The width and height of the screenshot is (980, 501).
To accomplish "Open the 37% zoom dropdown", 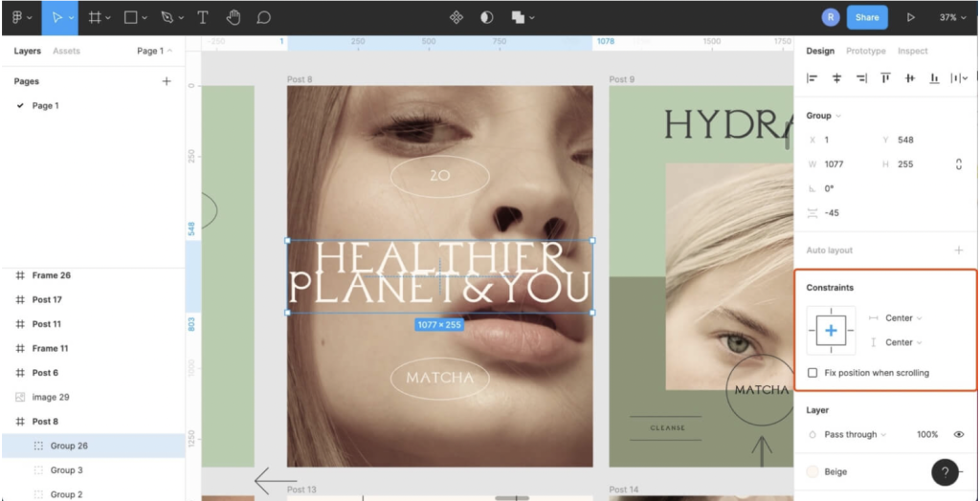I will (x=952, y=17).
